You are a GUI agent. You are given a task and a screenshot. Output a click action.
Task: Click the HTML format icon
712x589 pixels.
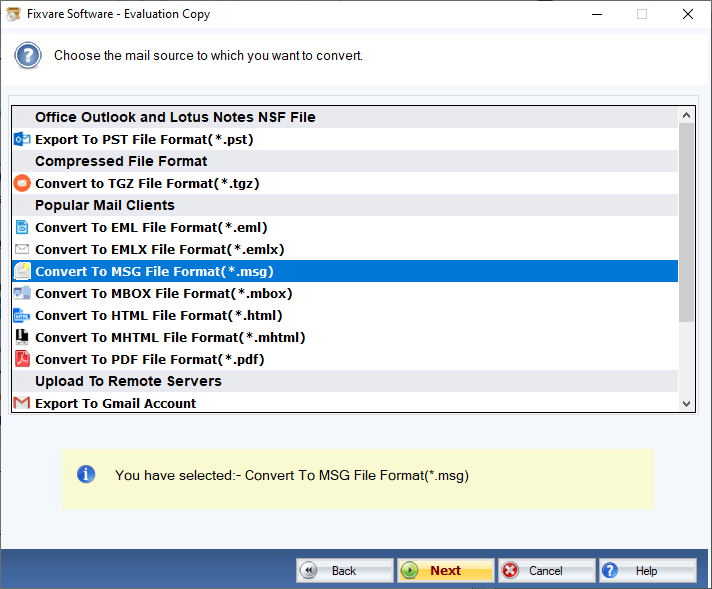pyautogui.click(x=22, y=315)
